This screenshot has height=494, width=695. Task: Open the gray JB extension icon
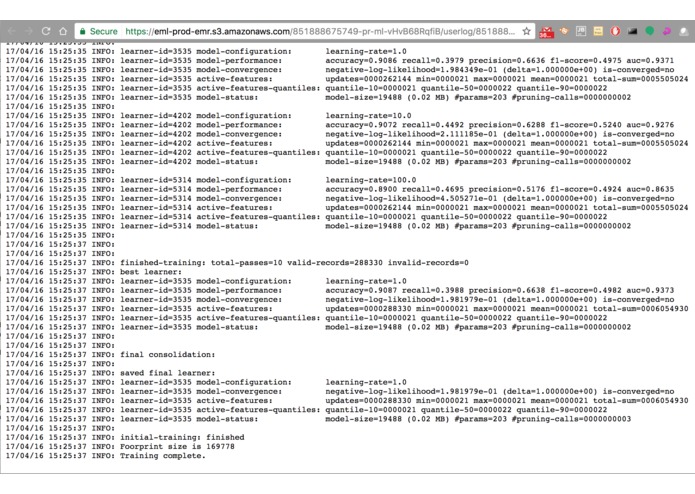(581, 31)
